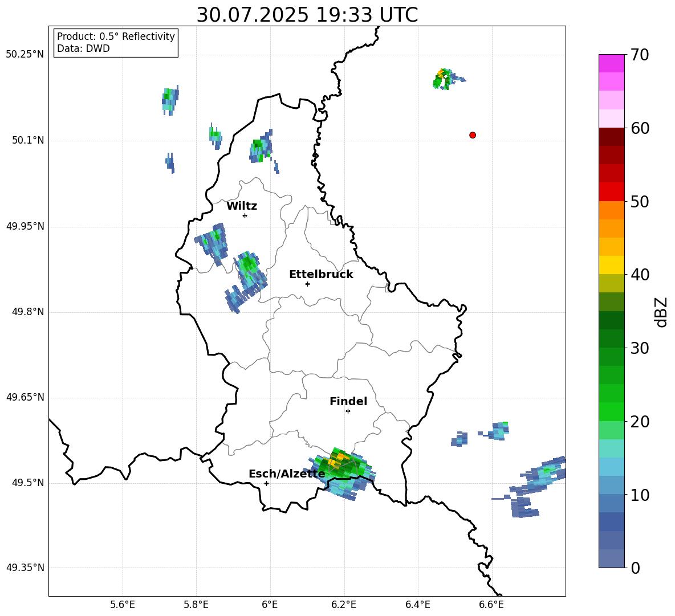Image resolution: width=675 pixels, height=616 pixels.
Task: Click the colorbar tick label 70
Action: click(640, 55)
